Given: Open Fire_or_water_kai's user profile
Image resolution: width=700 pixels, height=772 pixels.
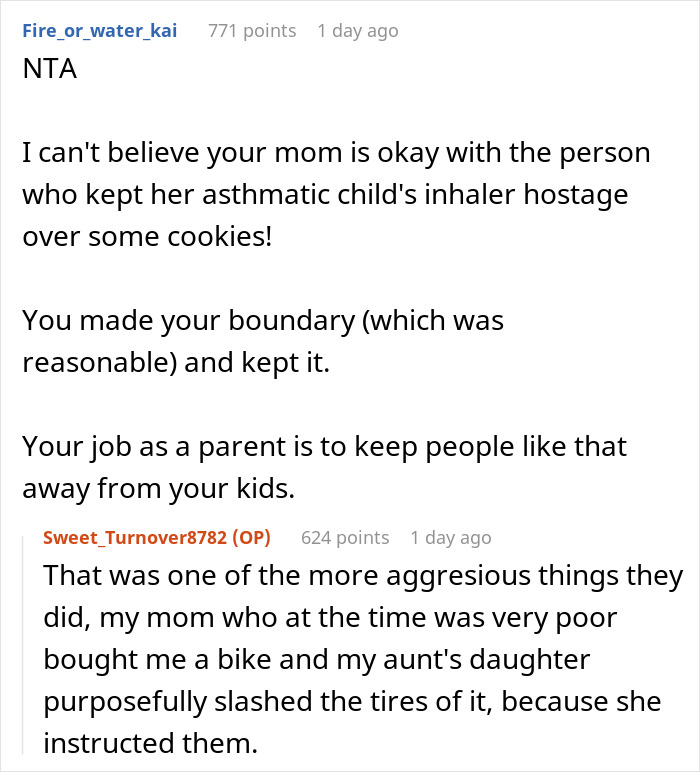Looking at the screenshot, I should tap(100, 31).
